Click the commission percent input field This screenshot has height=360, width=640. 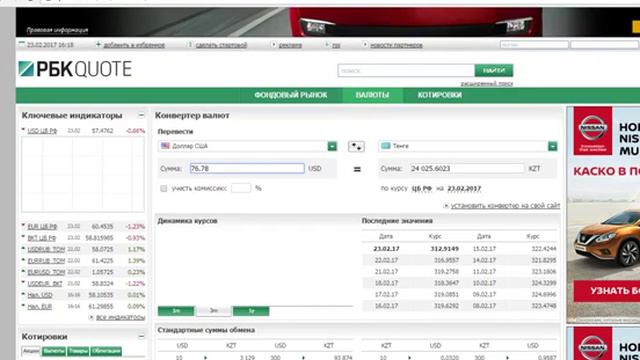241,188
